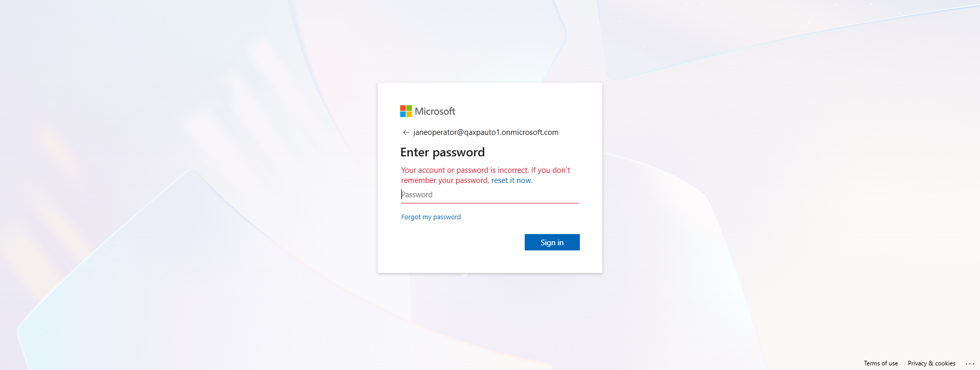Click the back arrow beside the email
The image size is (980, 370).
click(x=406, y=132)
